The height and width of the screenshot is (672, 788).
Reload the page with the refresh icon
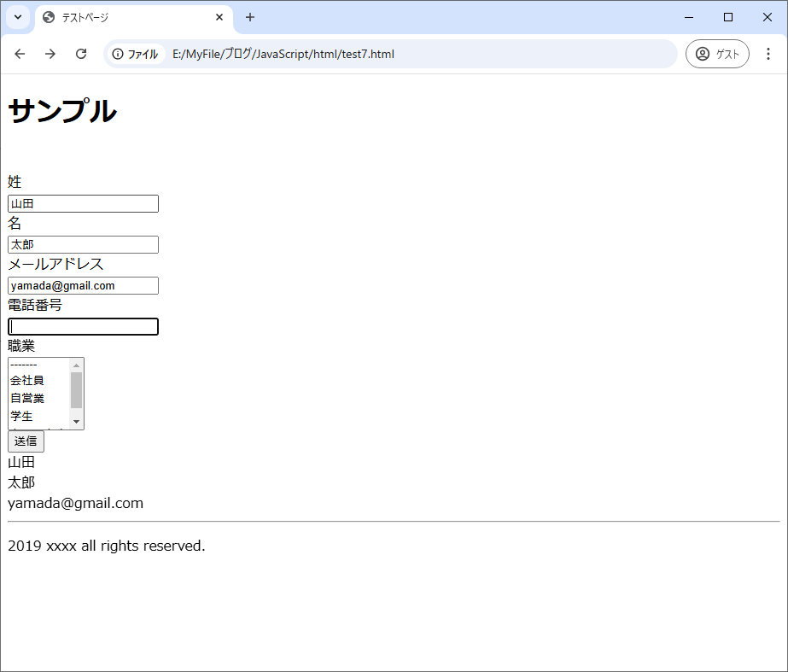(81, 54)
